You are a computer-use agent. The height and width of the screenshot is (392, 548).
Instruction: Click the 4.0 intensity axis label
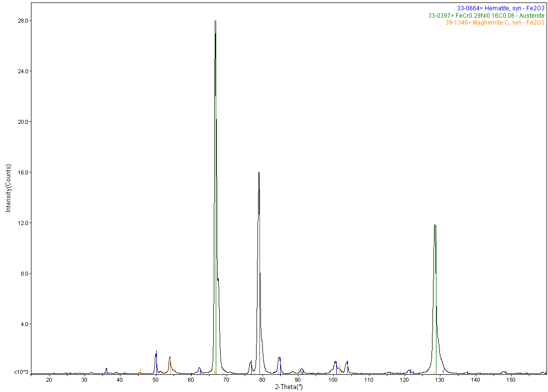(x=25, y=324)
